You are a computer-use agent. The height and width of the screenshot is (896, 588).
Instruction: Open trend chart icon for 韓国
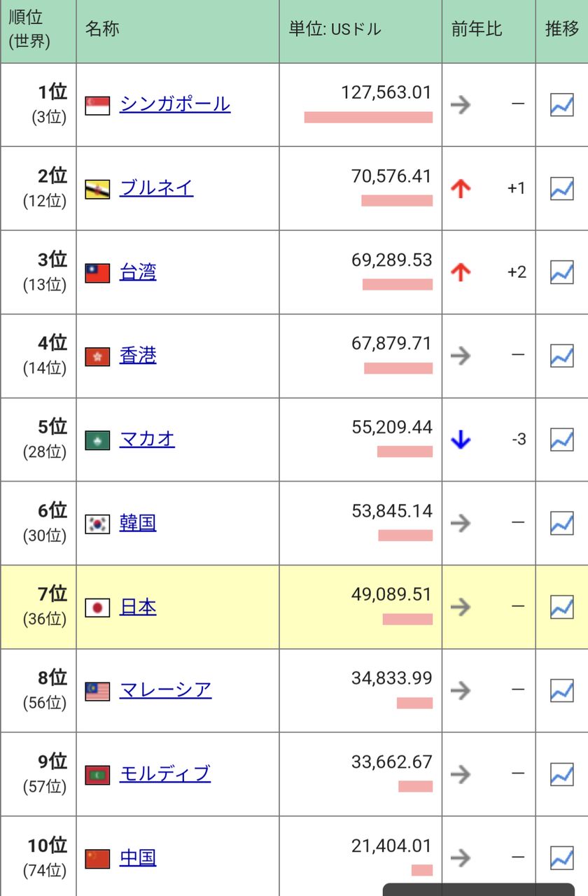point(562,523)
